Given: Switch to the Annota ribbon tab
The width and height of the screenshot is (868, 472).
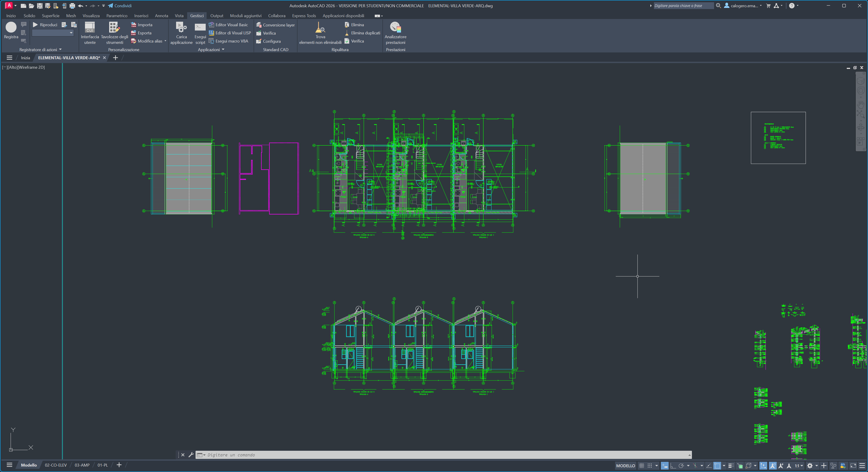Looking at the screenshot, I should [161, 16].
